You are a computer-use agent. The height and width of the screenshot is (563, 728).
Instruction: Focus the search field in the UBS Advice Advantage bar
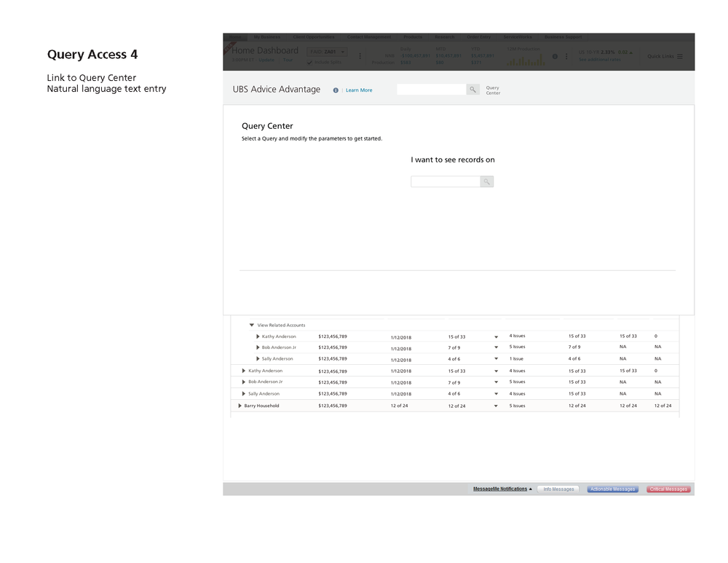431,89
